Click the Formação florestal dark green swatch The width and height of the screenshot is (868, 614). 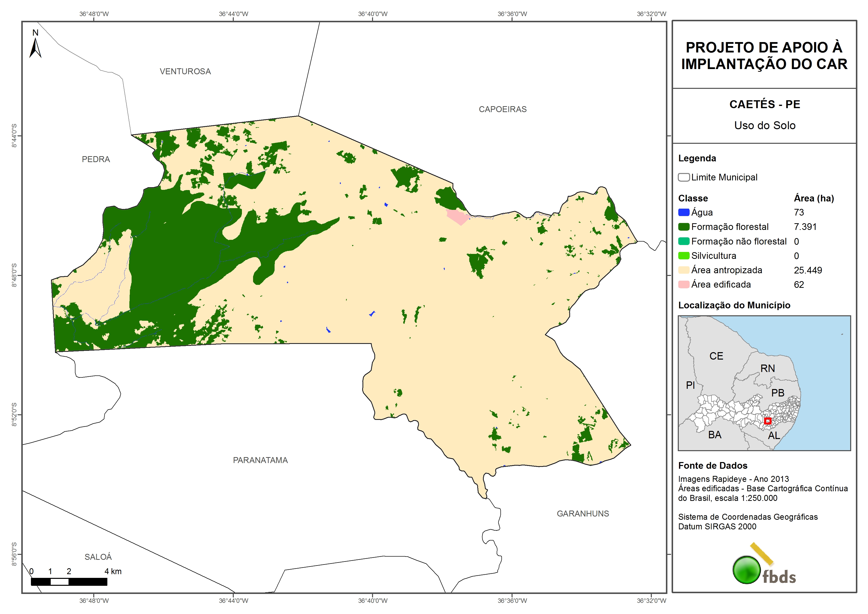coord(683,227)
